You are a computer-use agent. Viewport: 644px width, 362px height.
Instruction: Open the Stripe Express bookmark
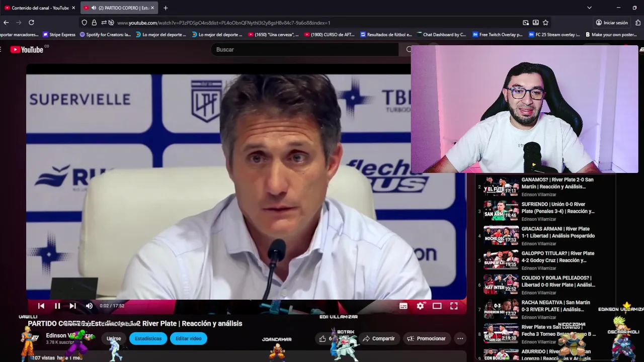coord(59,35)
